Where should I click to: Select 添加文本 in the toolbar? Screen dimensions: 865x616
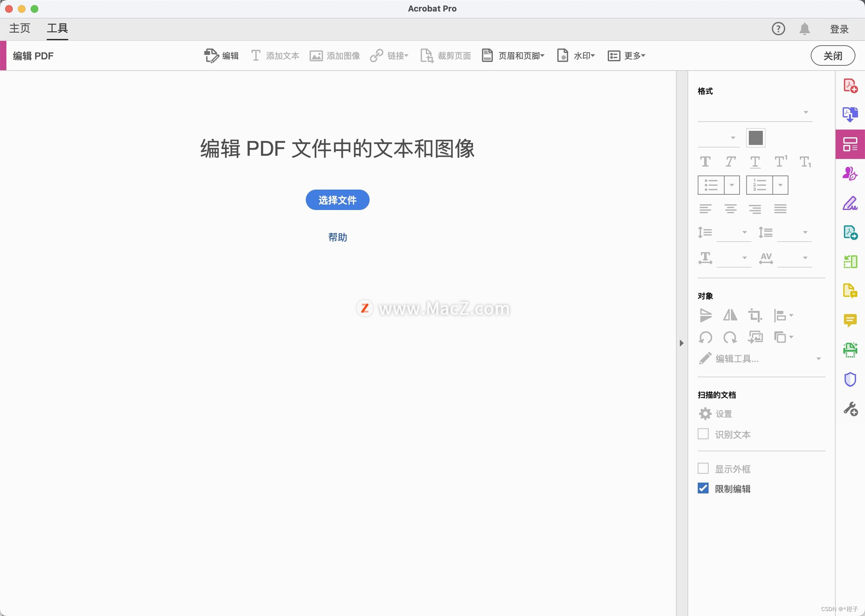point(275,55)
